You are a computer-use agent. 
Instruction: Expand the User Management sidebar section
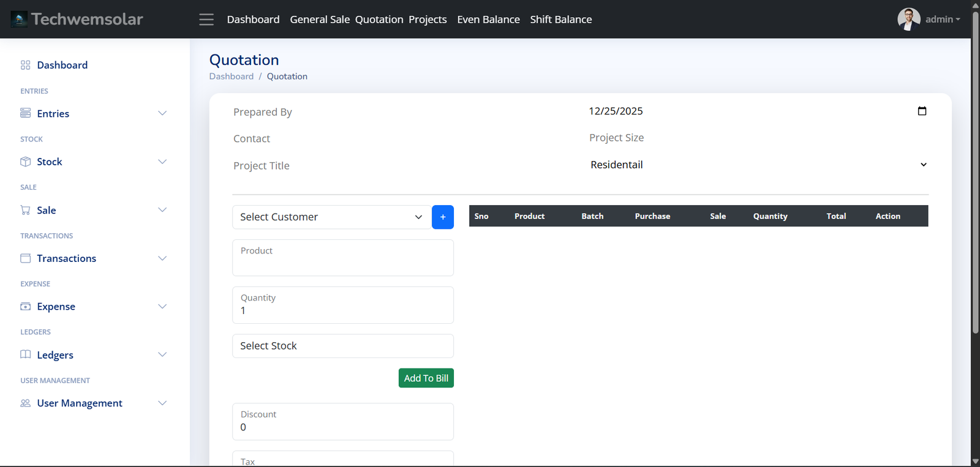[x=162, y=403]
